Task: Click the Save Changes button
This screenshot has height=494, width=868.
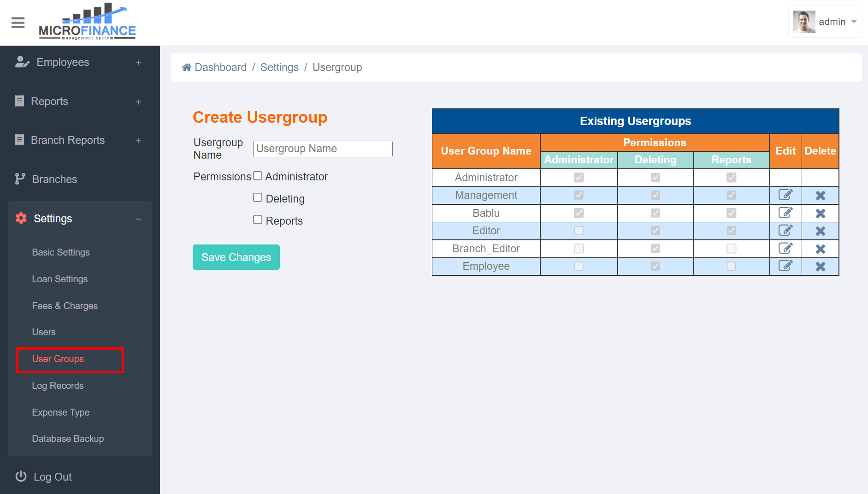Action: 236,257
